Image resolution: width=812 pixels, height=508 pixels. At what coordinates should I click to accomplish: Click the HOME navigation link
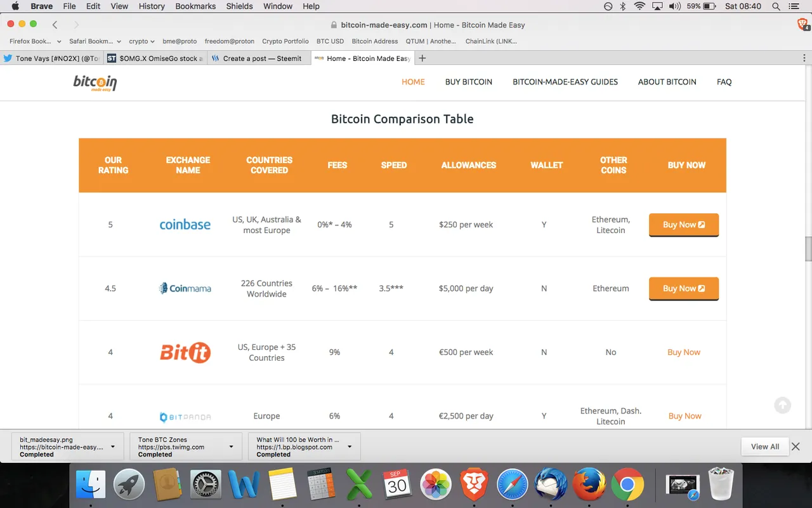pos(413,82)
